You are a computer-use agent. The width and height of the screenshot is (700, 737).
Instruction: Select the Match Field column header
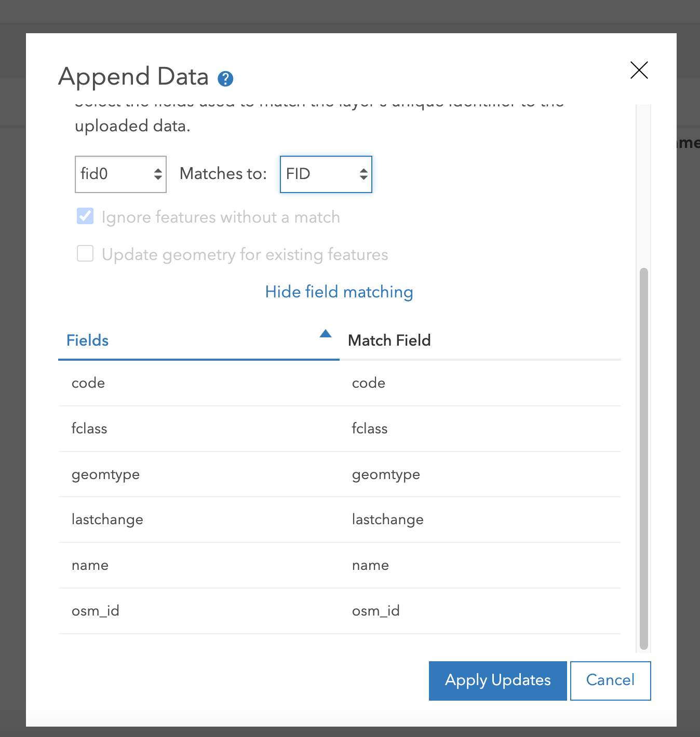389,340
